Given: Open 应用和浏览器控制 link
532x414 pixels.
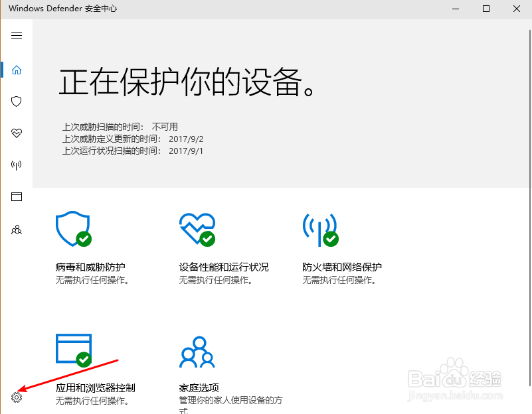Looking at the screenshot, I should click(96, 387).
